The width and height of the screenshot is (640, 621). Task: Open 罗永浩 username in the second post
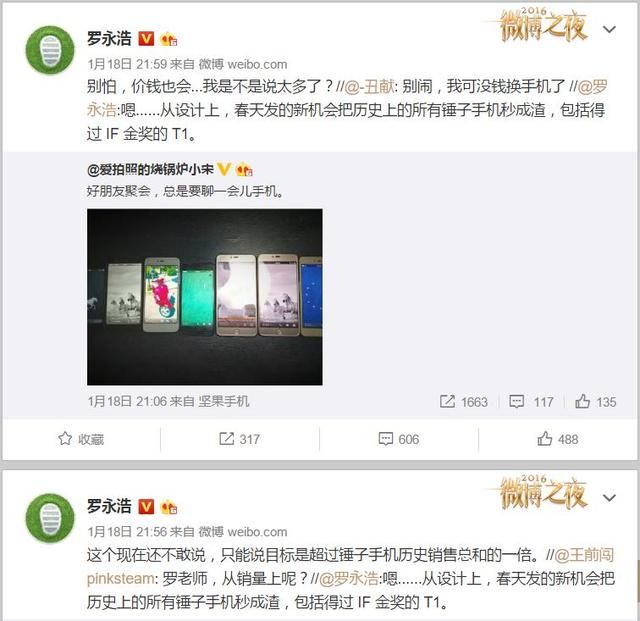coord(109,506)
